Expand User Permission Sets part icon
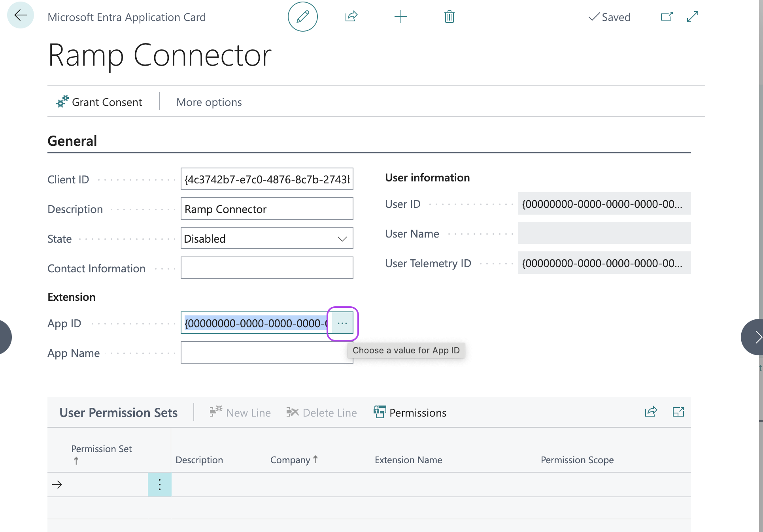Image resolution: width=763 pixels, height=532 pixels. coord(678,412)
